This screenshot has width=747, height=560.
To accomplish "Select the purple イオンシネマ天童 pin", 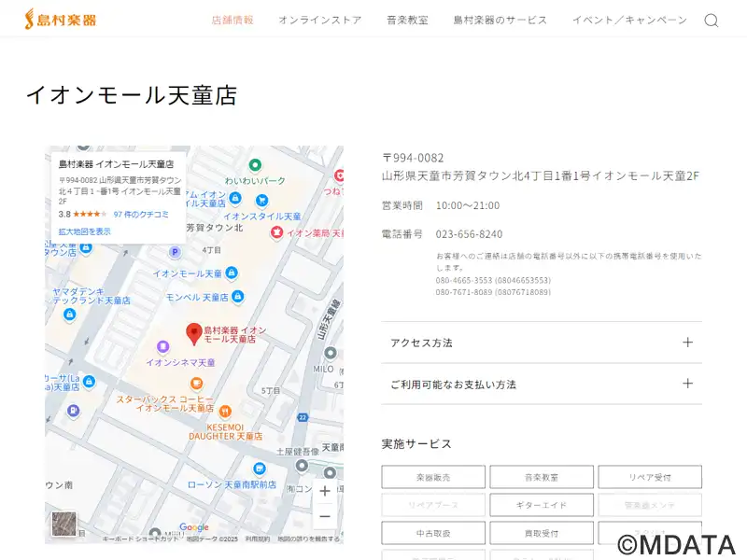I will coord(162,346).
